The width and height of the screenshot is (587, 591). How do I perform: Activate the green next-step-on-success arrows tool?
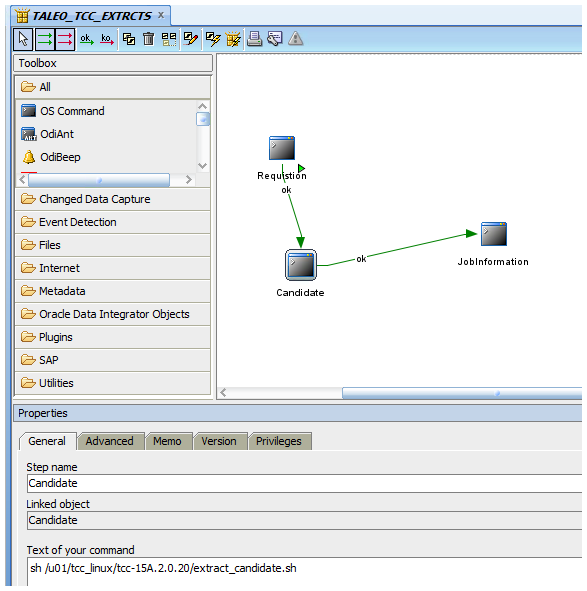[x=44, y=39]
